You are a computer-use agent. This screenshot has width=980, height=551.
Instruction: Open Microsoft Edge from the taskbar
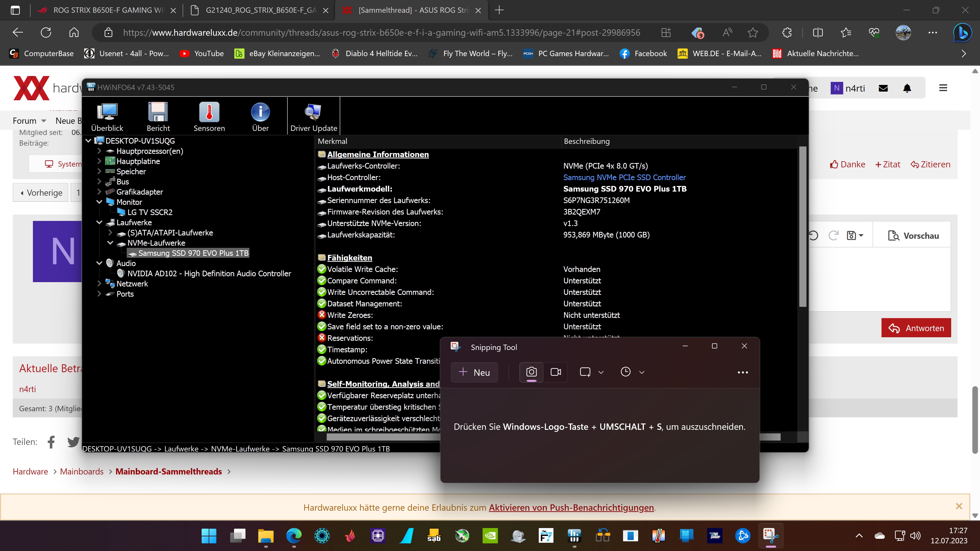(294, 536)
